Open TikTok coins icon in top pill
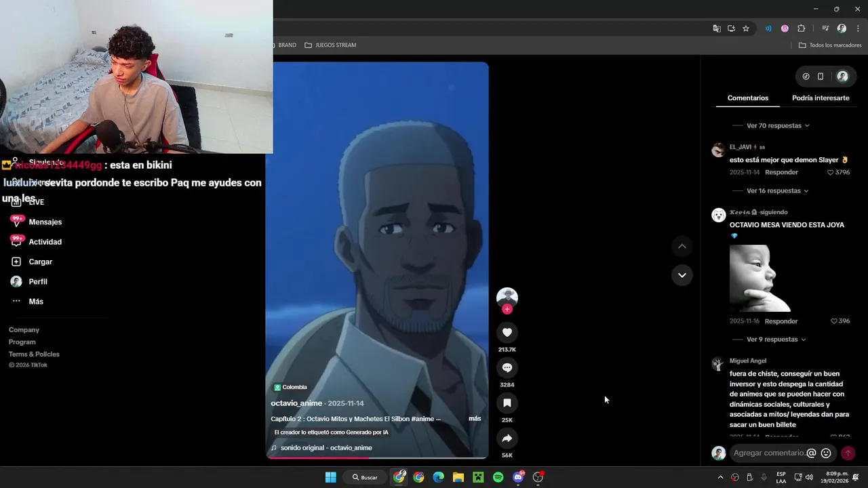Viewport: 868px width, 488px height. point(806,77)
